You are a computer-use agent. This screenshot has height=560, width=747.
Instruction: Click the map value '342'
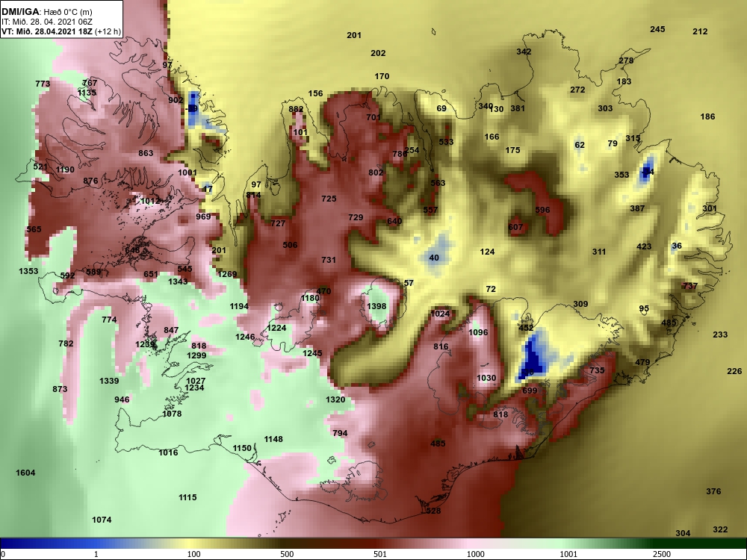click(x=524, y=52)
